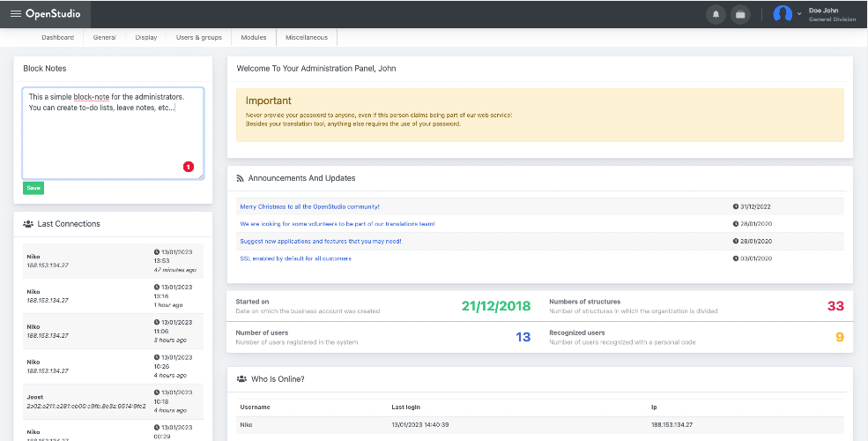Click the OpenStudio logo text
This screenshot has width=868, height=441.
(x=53, y=14)
